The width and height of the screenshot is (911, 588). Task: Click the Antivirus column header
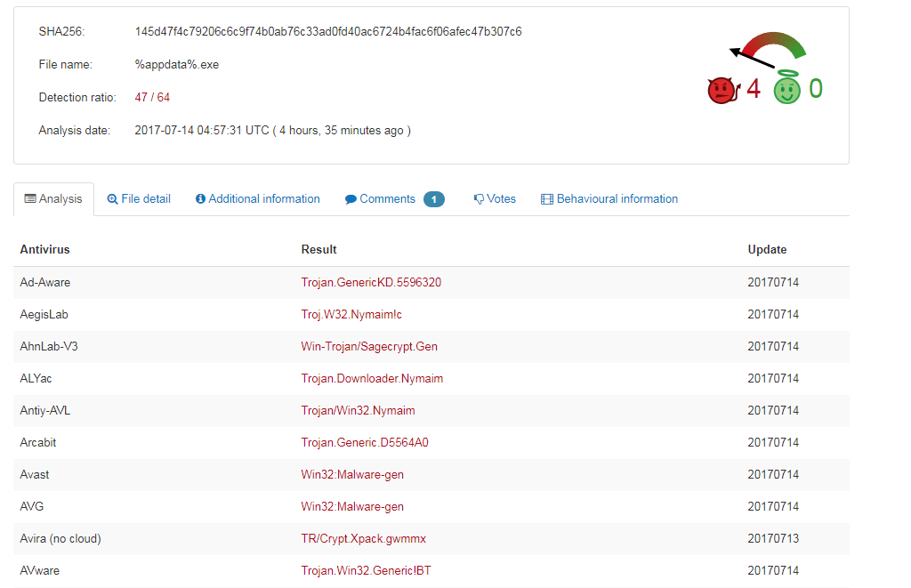point(44,249)
